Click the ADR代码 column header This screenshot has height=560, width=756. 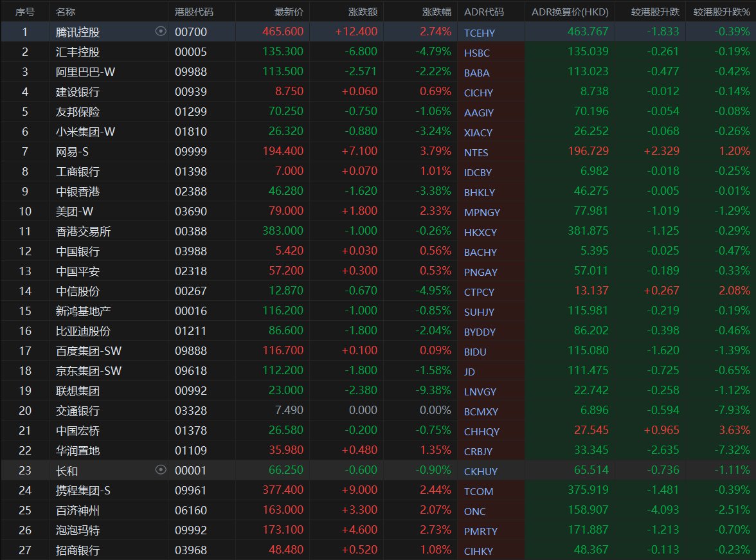pos(483,12)
